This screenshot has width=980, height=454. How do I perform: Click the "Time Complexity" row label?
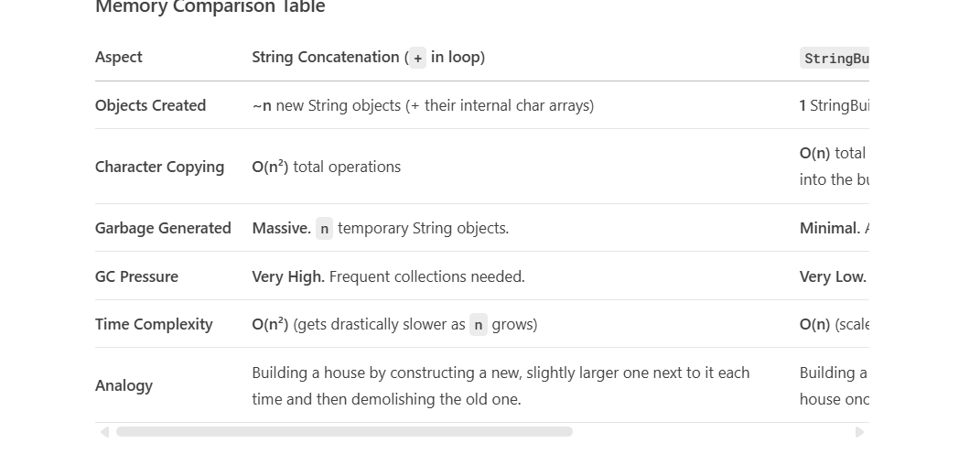click(154, 324)
